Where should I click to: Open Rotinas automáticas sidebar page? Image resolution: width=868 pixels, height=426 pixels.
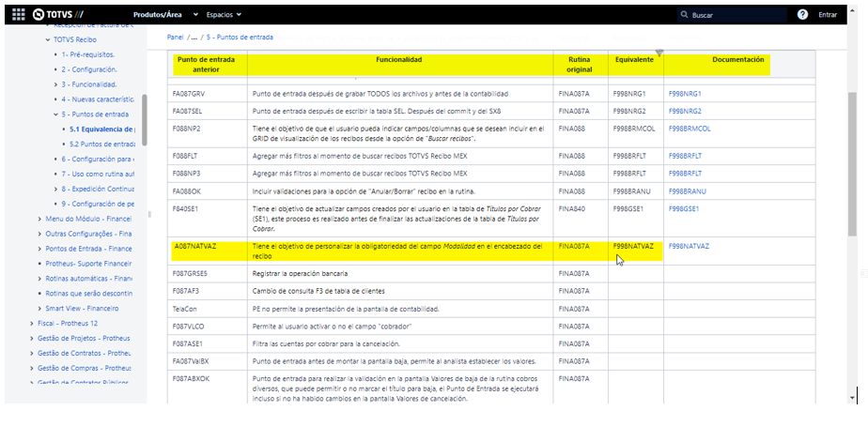click(x=88, y=279)
